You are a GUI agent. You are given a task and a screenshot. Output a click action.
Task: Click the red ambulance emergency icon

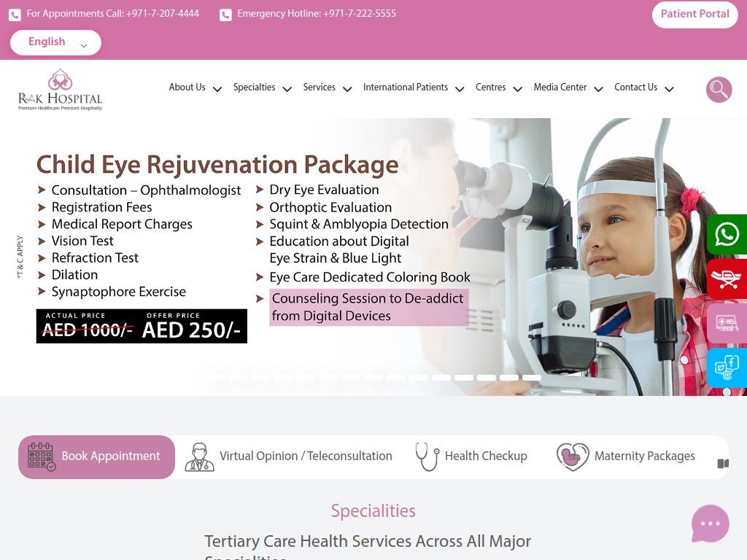click(x=727, y=279)
